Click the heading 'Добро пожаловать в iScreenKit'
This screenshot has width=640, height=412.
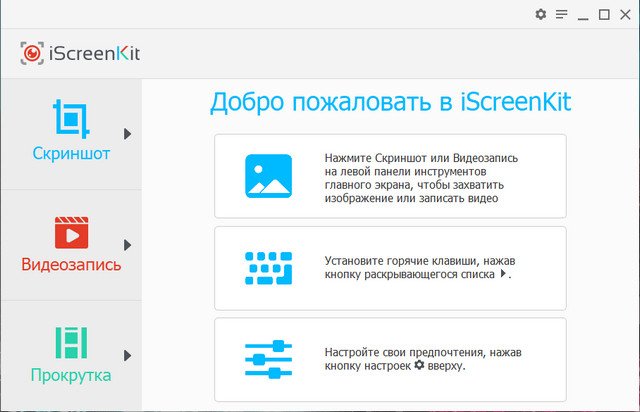391,102
